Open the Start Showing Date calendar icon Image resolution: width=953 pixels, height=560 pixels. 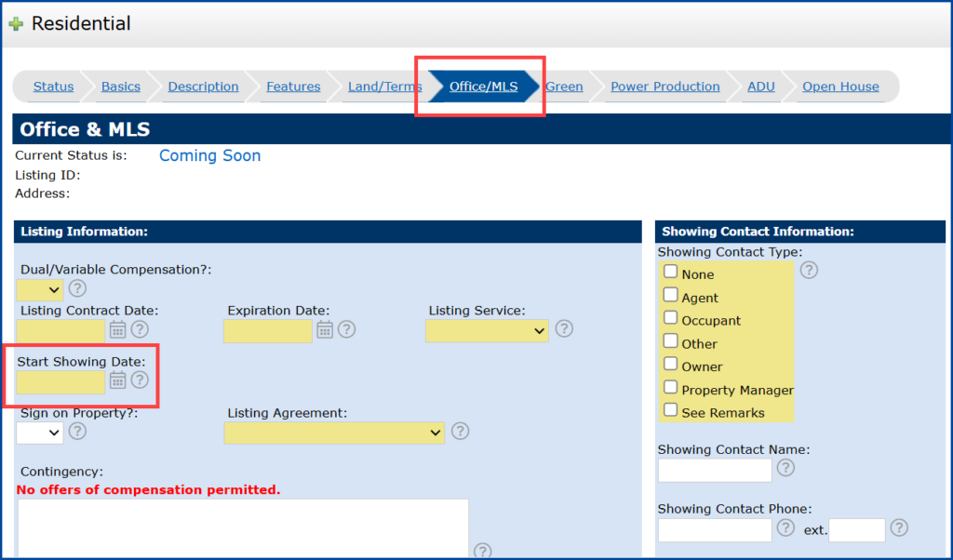(x=118, y=380)
